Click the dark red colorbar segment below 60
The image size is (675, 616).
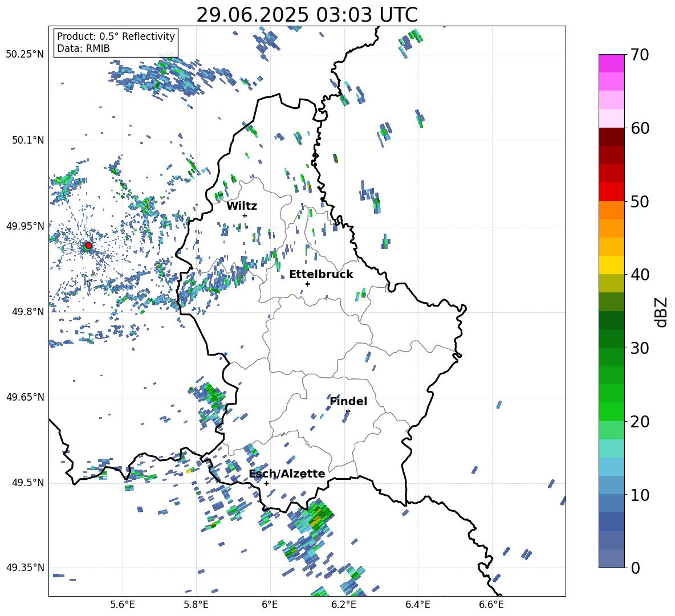point(612,137)
